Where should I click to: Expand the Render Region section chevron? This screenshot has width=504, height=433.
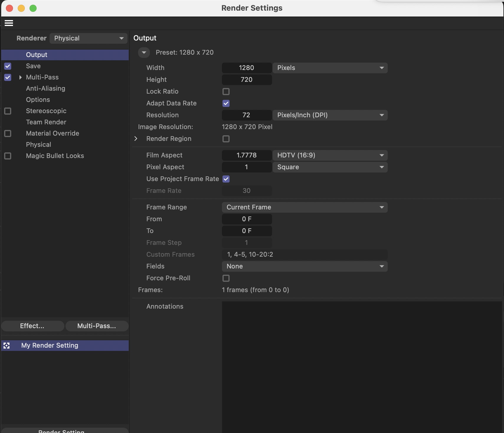tap(136, 139)
